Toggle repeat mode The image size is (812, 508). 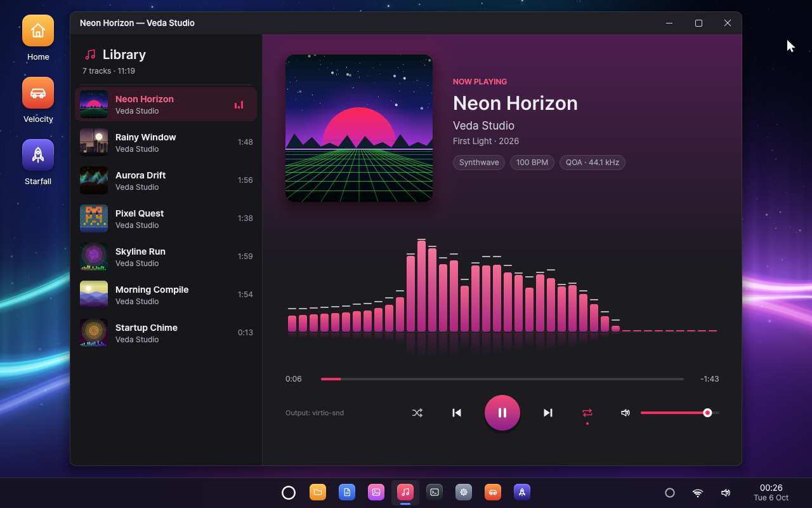[587, 413]
